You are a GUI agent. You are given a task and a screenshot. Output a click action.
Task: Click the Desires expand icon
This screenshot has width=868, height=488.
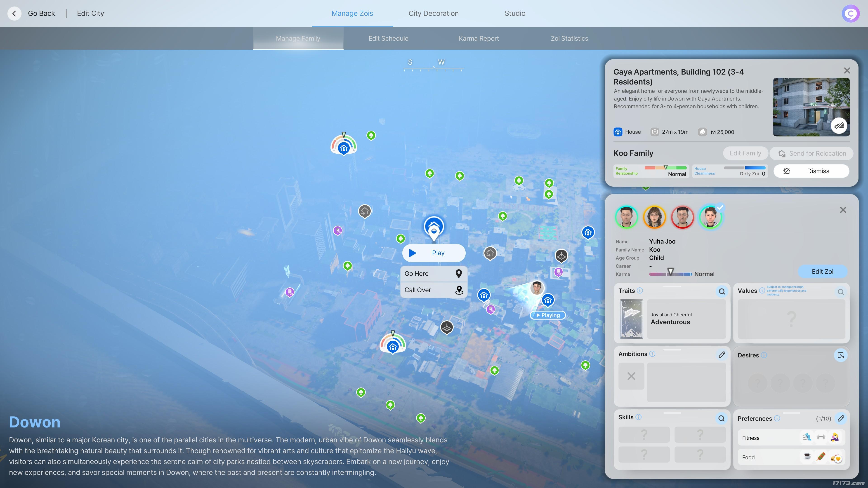840,355
